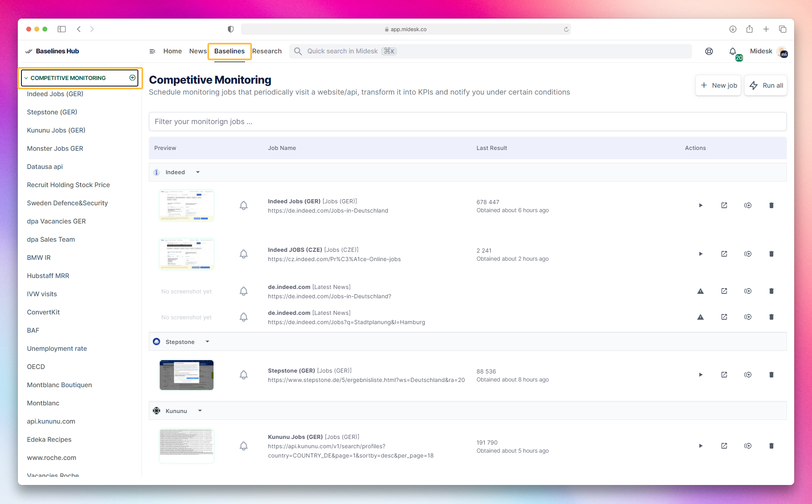Toggle Safari sidebar icon
Viewport: 812px width, 504px height.
(61, 29)
